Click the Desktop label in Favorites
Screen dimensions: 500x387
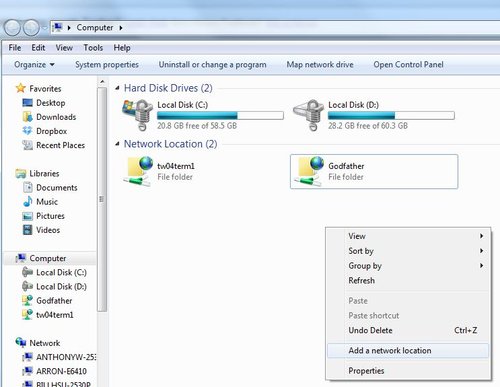[x=51, y=103]
